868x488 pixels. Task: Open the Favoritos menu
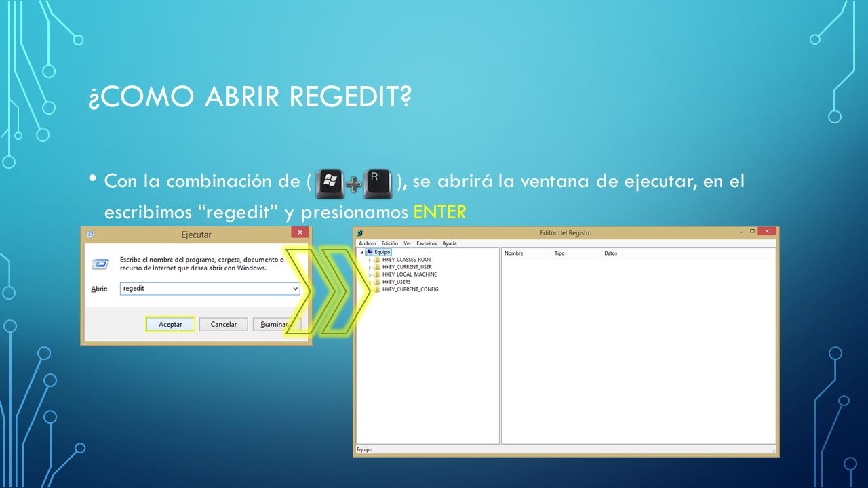click(427, 243)
